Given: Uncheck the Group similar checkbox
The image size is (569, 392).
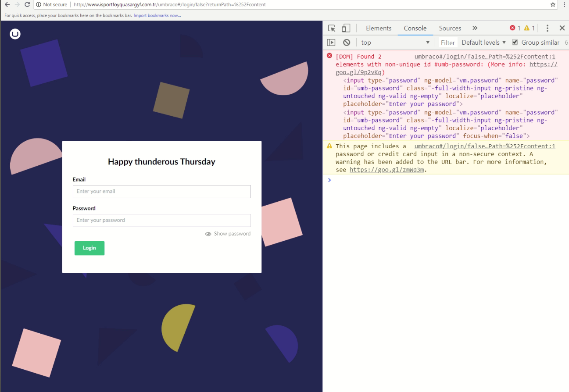Looking at the screenshot, I should pos(515,42).
